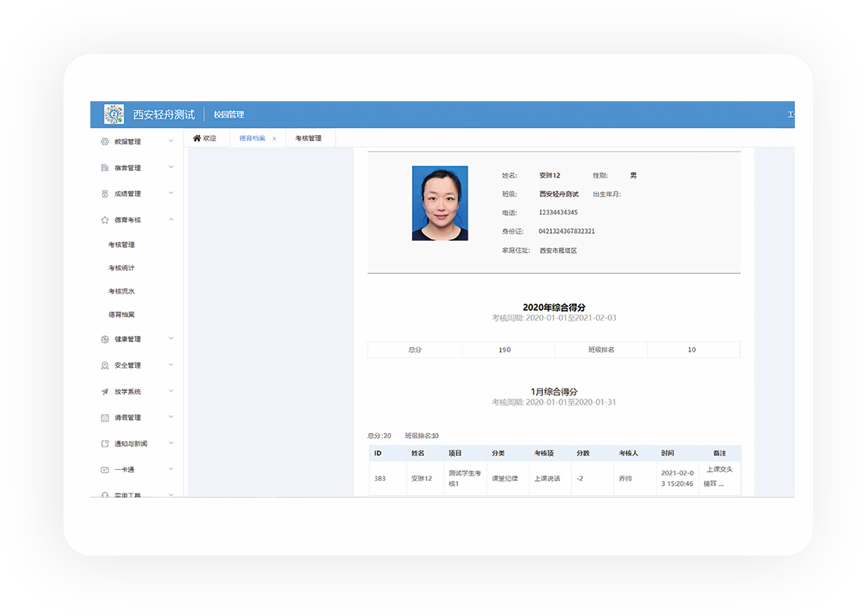
Task: Click the 校园管理 header link
Action: [228, 115]
